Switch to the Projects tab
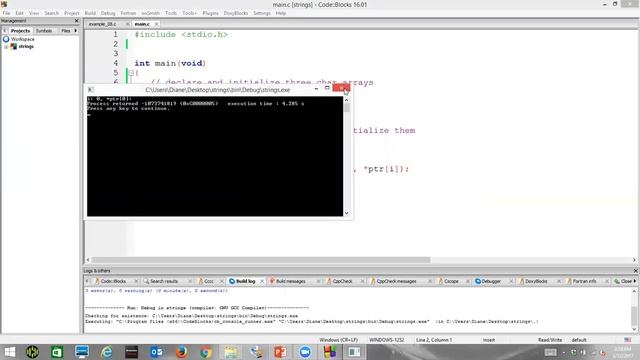 [x=20, y=31]
